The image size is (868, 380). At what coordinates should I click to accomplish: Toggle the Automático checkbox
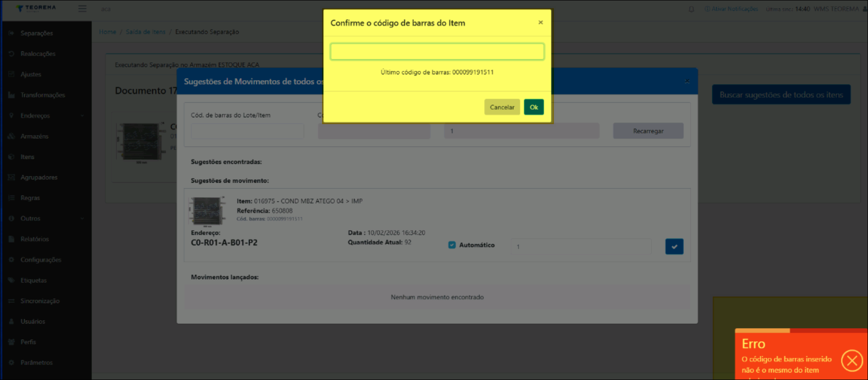pos(452,245)
